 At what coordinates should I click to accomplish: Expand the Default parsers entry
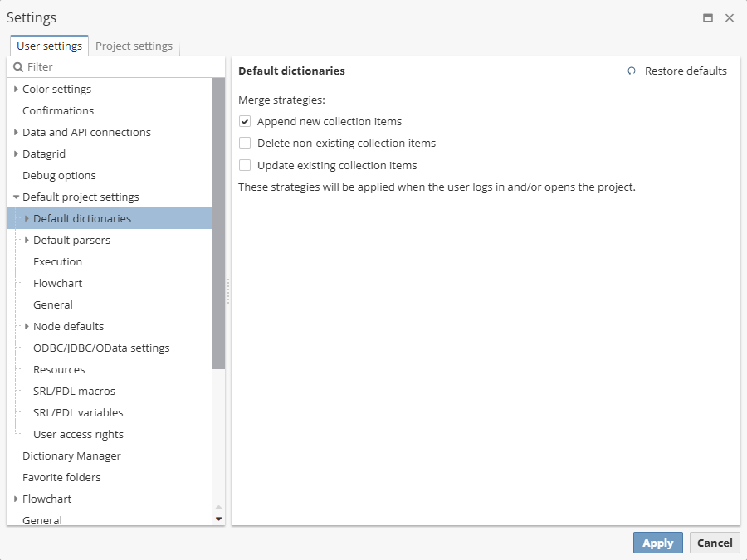click(x=27, y=240)
